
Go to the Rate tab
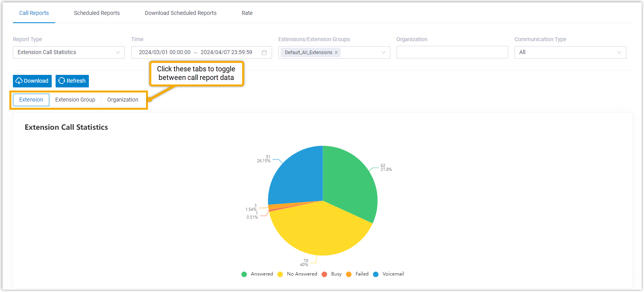pos(247,13)
